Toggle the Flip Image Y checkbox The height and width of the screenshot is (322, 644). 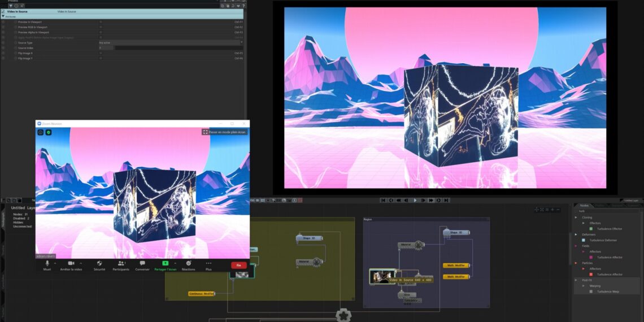tap(101, 58)
